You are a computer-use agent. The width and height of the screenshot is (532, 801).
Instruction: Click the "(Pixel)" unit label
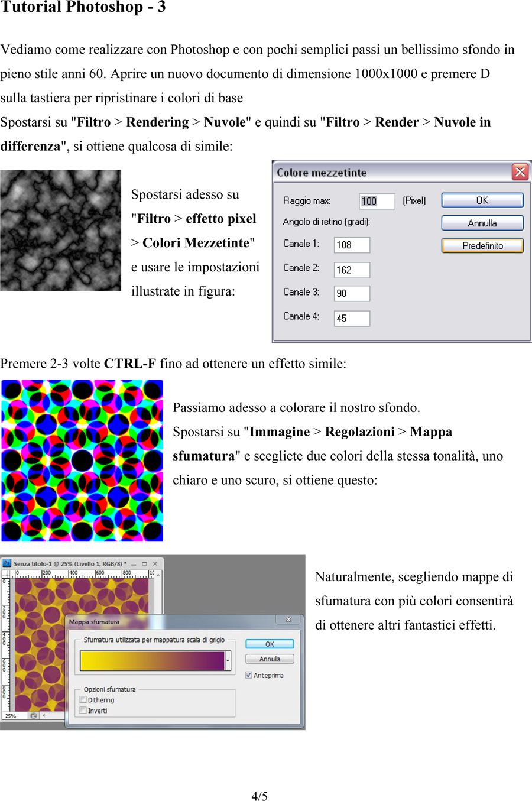[x=414, y=200]
